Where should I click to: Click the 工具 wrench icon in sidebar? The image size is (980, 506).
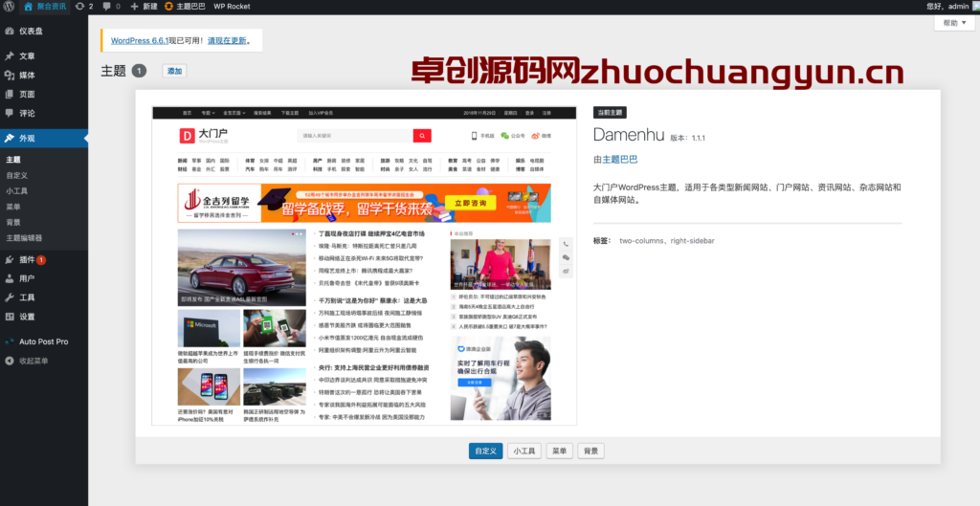pos(10,297)
